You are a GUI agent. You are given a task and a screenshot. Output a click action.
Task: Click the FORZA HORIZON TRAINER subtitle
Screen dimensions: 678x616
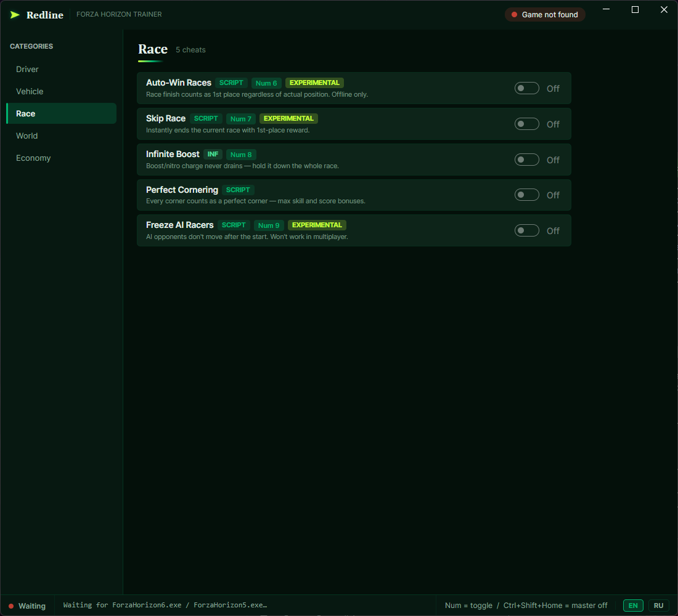119,14
